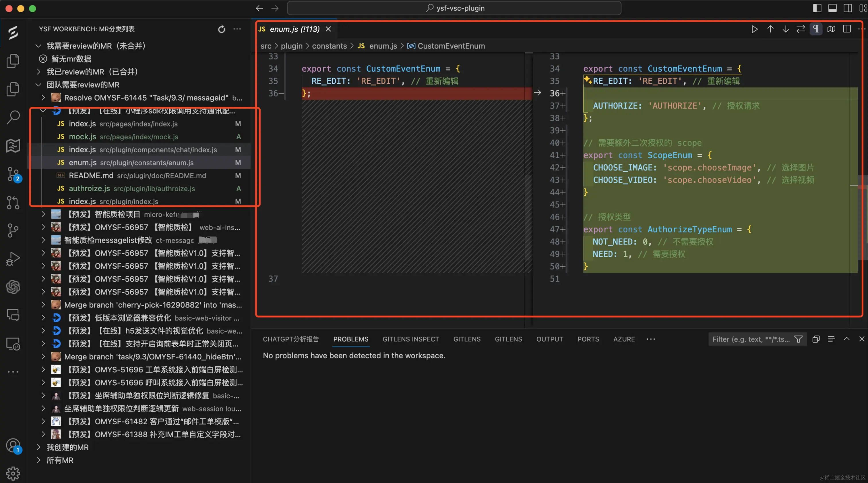
Task: Open enum.js src/plugin/constants/enum.js
Action: click(139, 163)
